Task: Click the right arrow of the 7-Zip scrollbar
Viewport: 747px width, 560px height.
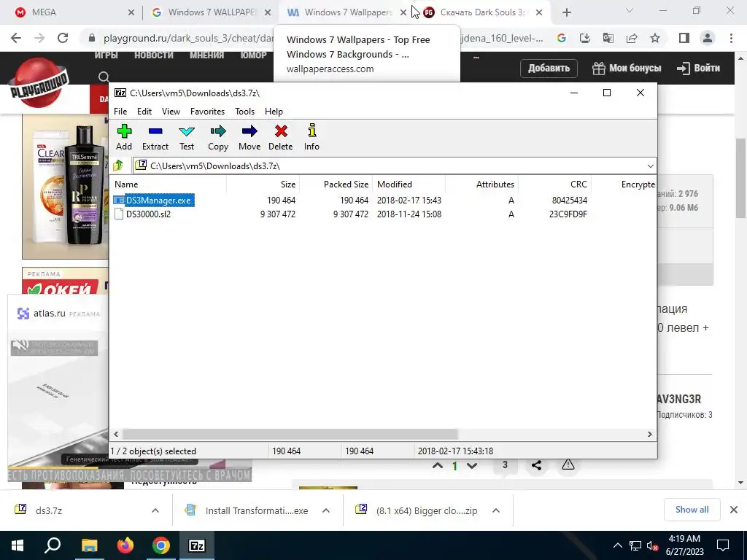Action: click(x=649, y=434)
